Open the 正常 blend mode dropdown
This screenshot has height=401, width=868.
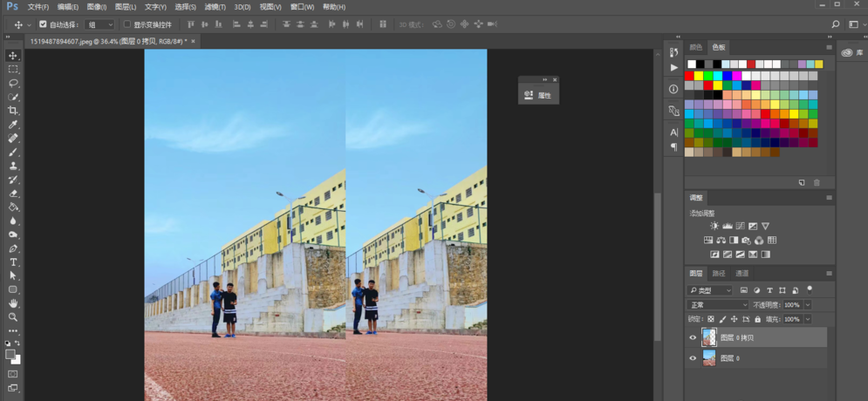point(718,305)
